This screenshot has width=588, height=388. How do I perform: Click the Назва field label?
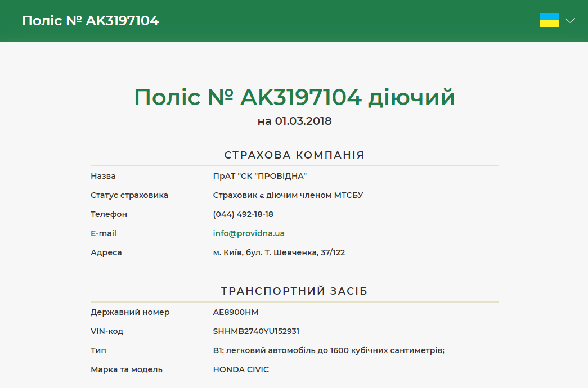coord(103,176)
